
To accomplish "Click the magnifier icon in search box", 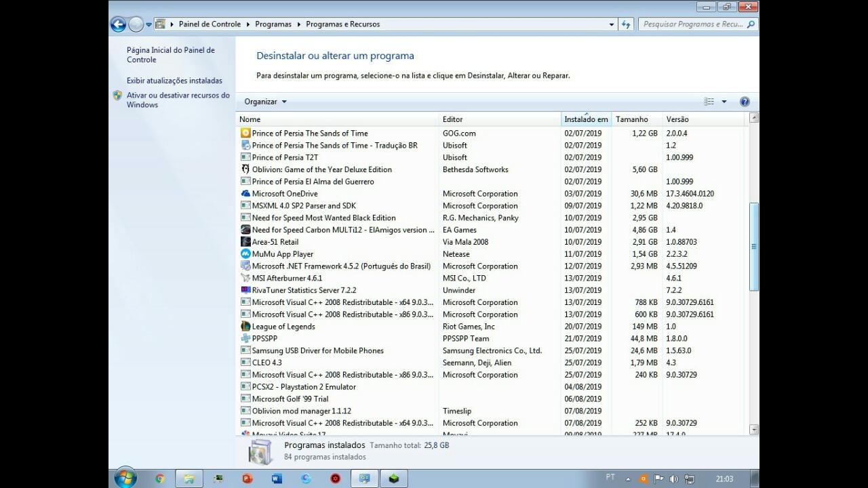I will click(x=751, y=24).
